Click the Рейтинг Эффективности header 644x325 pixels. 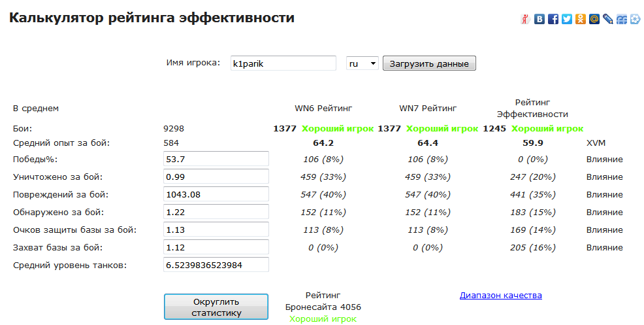pos(533,108)
